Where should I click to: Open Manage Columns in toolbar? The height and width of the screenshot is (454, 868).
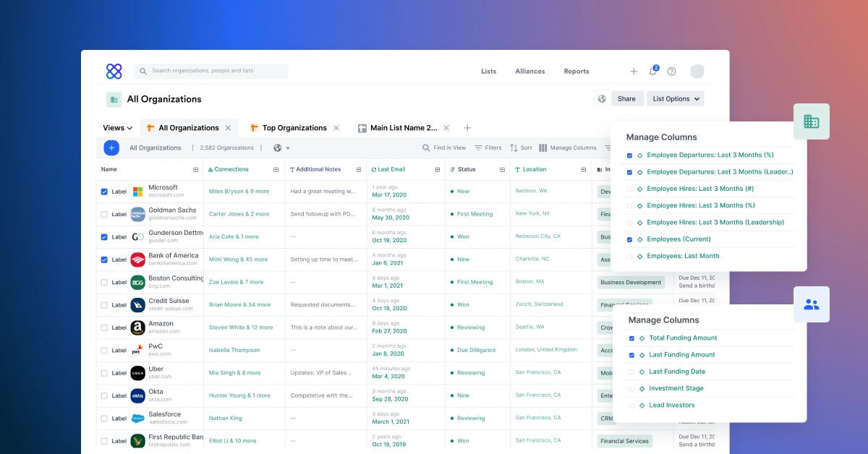(568, 147)
